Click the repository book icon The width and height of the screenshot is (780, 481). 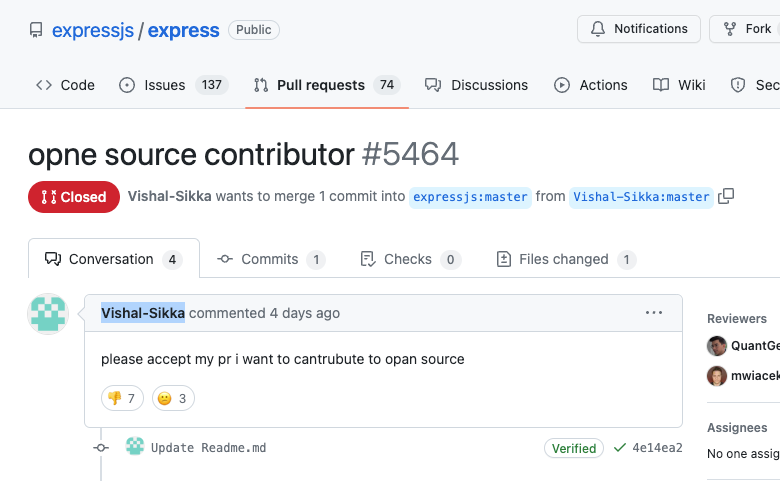[35, 30]
